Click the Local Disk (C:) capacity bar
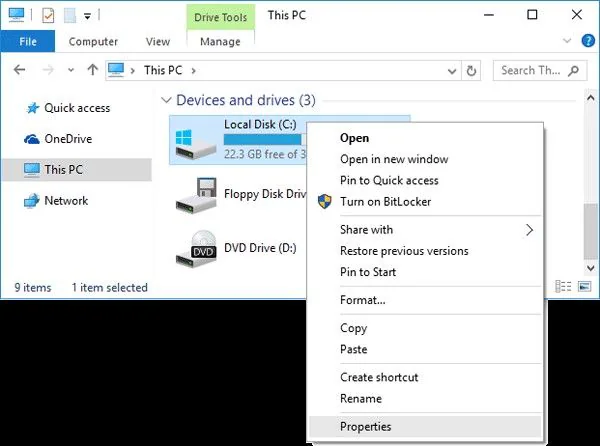This screenshot has width=600, height=446. (265, 140)
